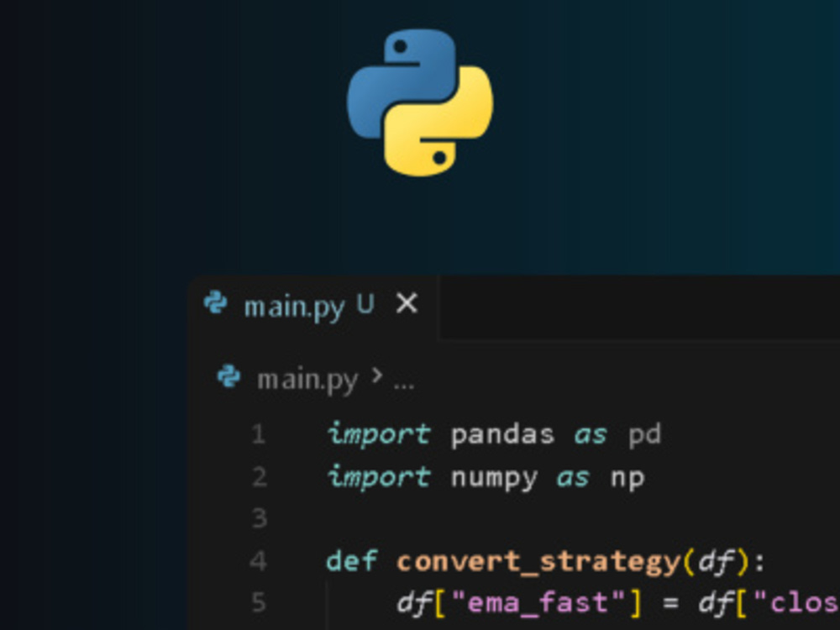The width and height of the screenshot is (840, 630).
Task: Click line number 5 in the gutter
Action: 259,602
